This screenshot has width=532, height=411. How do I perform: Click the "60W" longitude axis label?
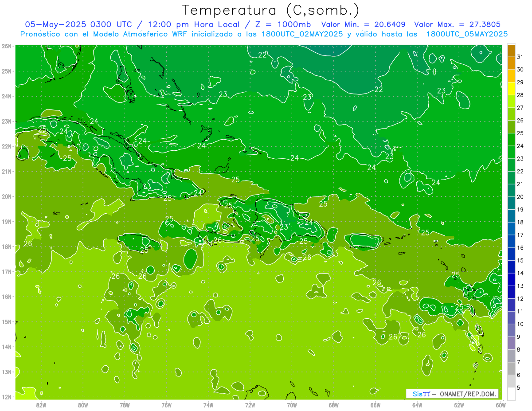501,405
